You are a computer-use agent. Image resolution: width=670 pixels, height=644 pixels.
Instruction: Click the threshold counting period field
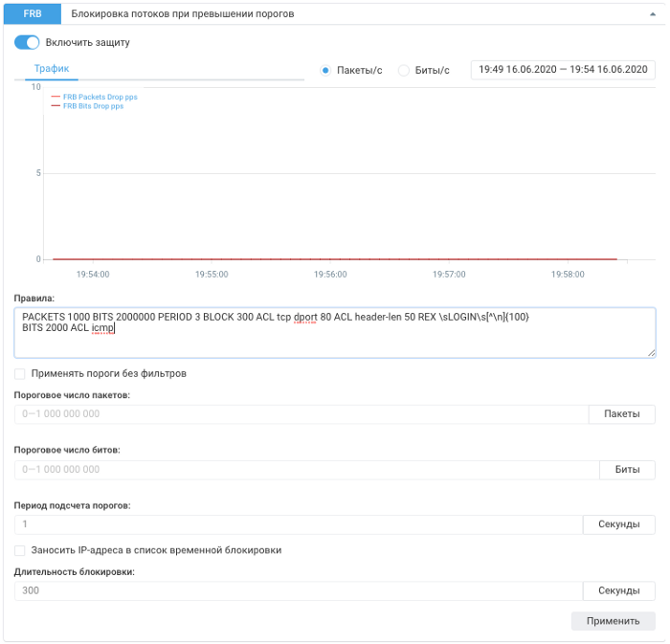click(x=298, y=524)
